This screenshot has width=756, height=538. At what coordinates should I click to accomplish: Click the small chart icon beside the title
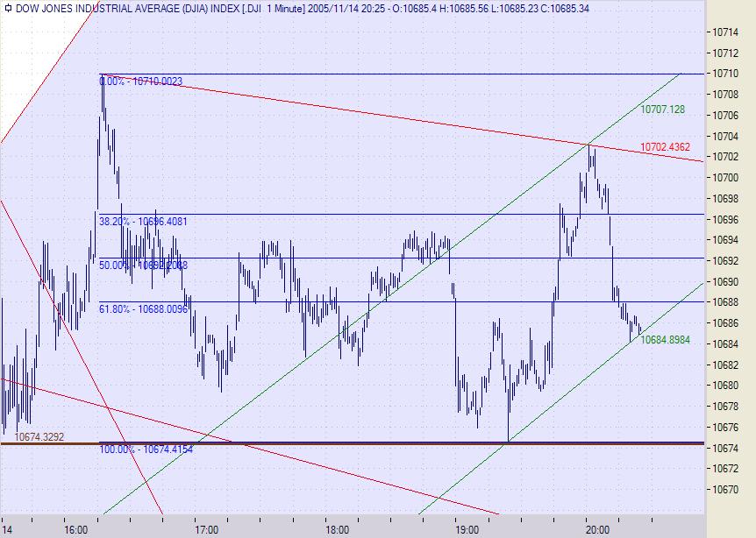pos(8,9)
